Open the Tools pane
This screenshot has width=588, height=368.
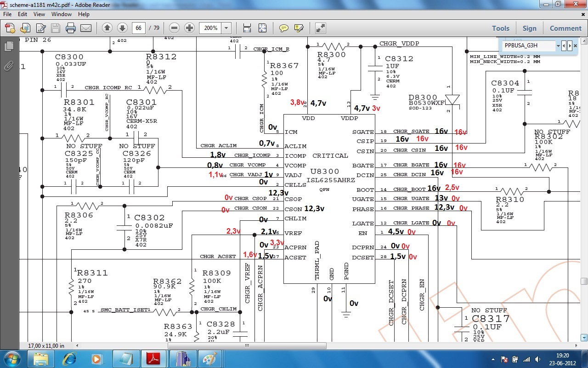(500, 28)
